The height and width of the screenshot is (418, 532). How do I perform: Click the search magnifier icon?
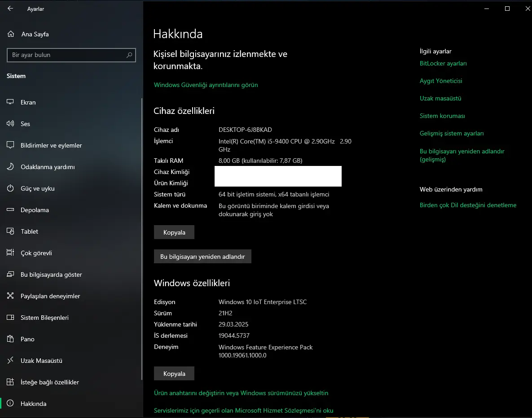[x=129, y=55]
